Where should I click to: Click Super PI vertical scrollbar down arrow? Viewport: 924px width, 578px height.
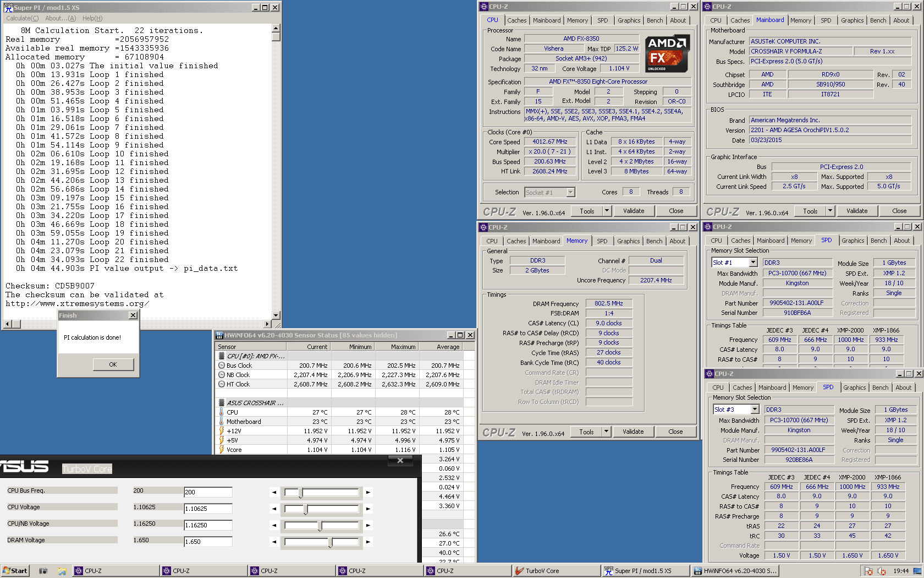276,315
